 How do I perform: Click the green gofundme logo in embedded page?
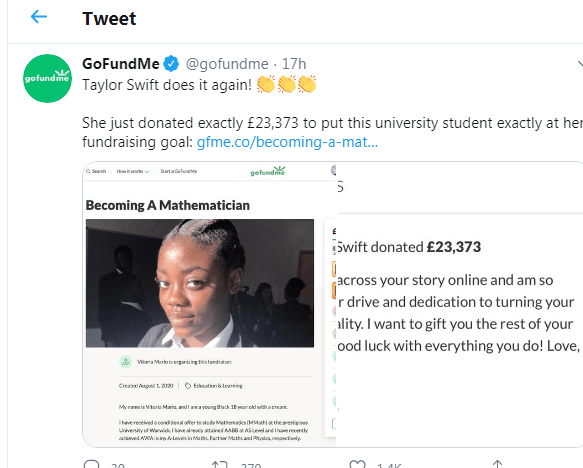coord(268,171)
